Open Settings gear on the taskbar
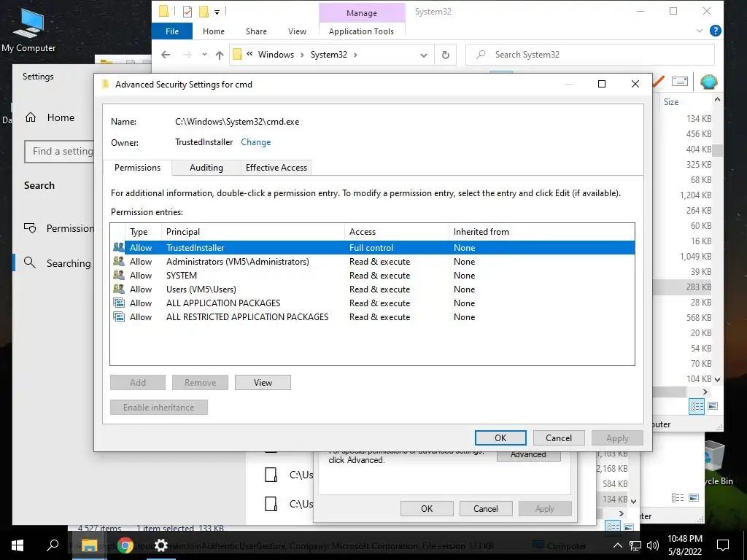The image size is (747, 560). (161, 545)
